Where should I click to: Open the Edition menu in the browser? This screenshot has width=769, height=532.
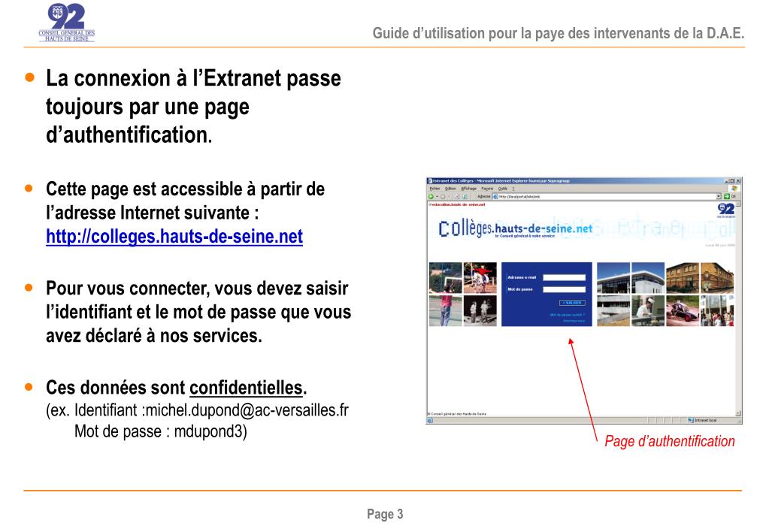click(x=451, y=189)
